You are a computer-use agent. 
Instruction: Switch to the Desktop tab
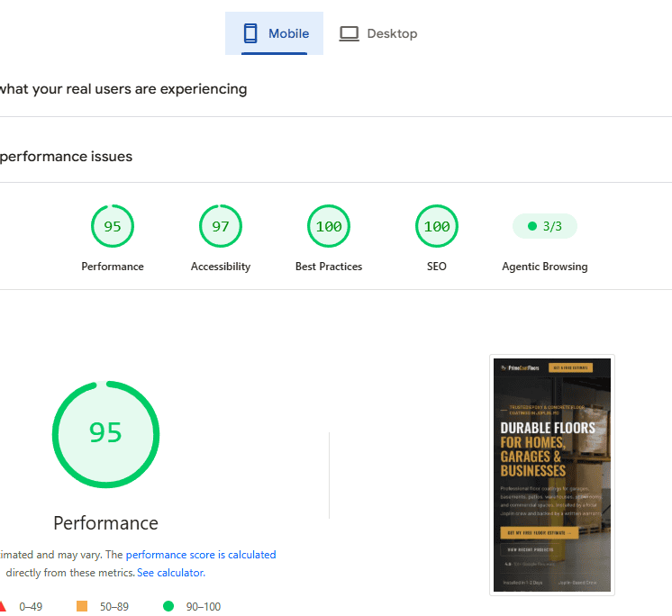point(378,33)
